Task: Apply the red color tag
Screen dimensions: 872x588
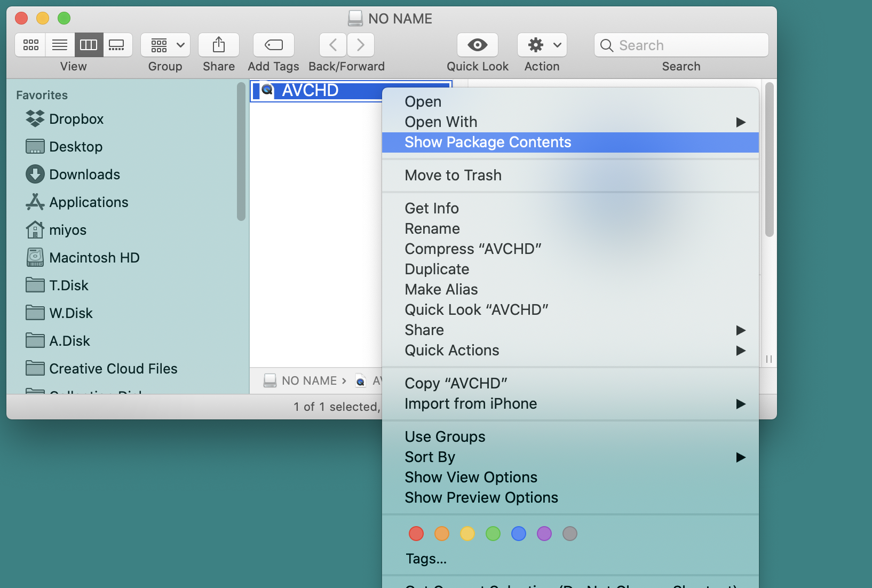Action: click(416, 534)
